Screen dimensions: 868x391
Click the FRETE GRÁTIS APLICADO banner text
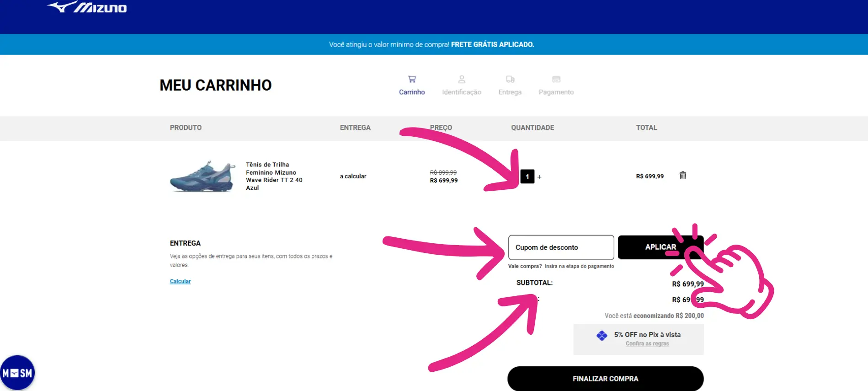(x=492, y=44)
